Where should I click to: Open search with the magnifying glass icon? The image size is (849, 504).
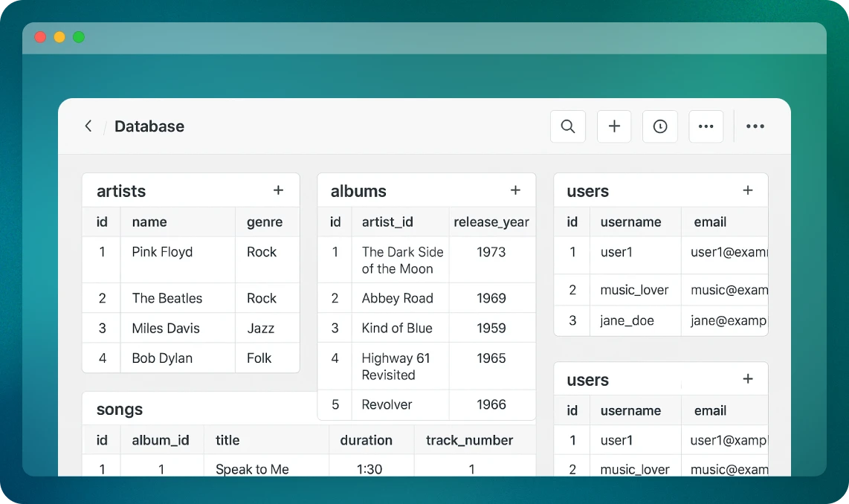[x=568, y=126]
